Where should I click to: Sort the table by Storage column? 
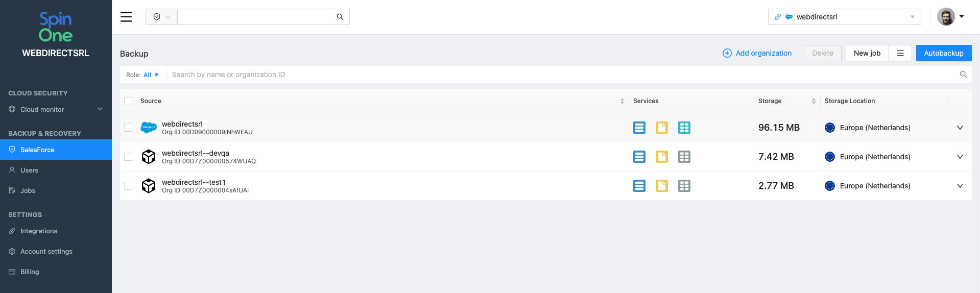click(x=814, y=101)
